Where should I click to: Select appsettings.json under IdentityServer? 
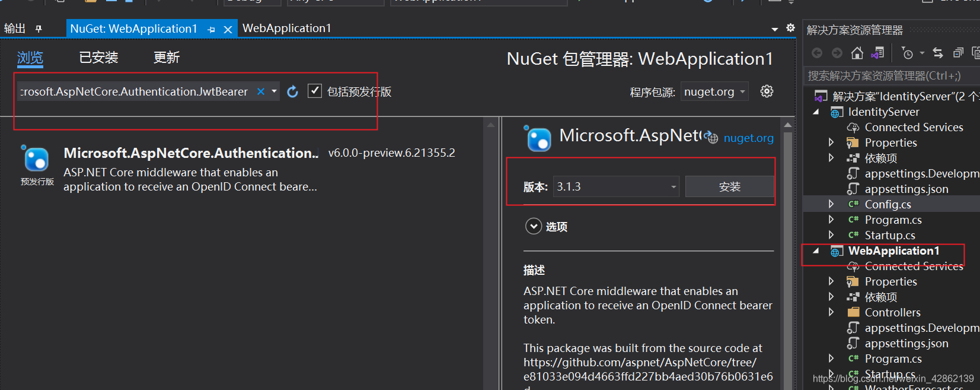[906, 189]
